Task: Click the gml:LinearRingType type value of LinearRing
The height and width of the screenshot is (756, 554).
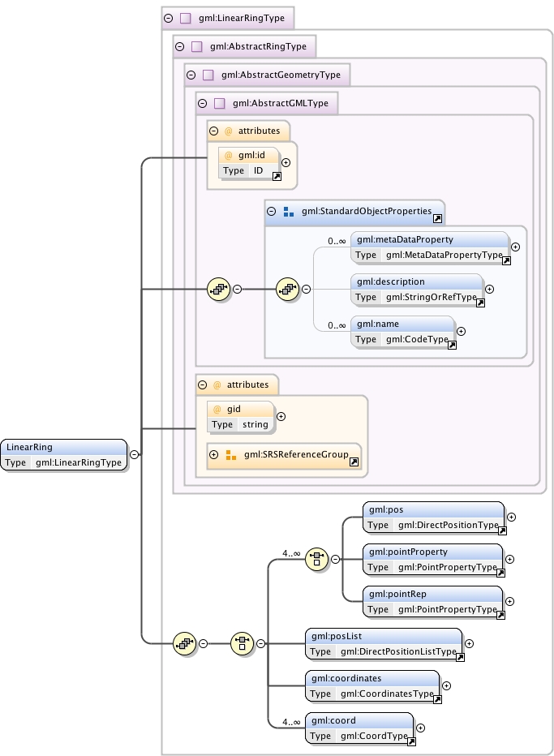Action: point(79,463)
